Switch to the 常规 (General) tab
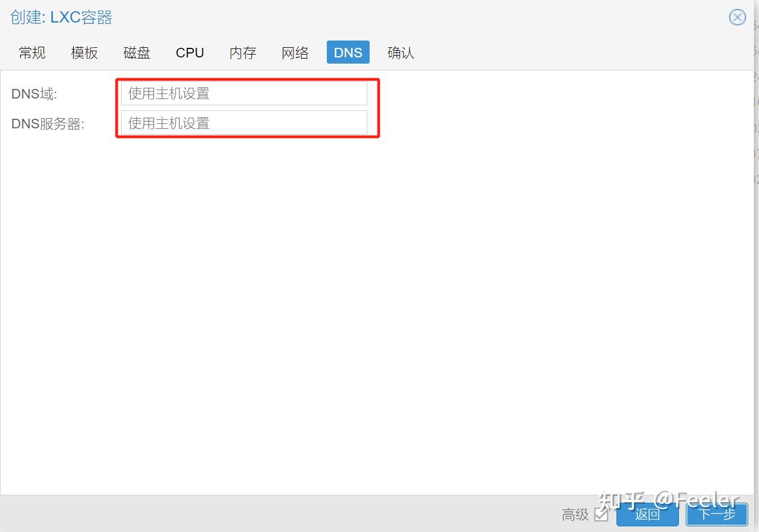 pos(32,52)
